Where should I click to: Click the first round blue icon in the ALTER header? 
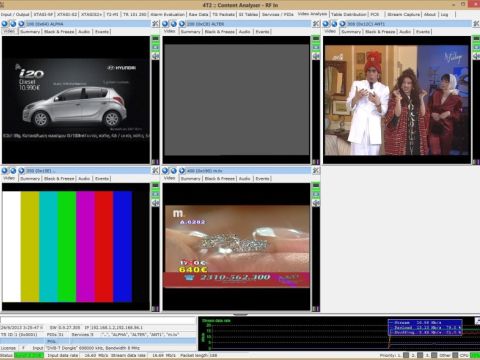(165, 24)
